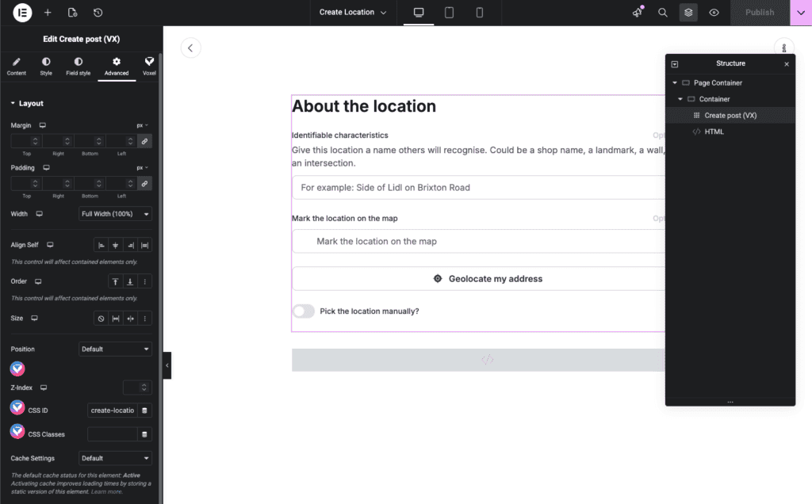Open the Width dropdown

[115, 214]
